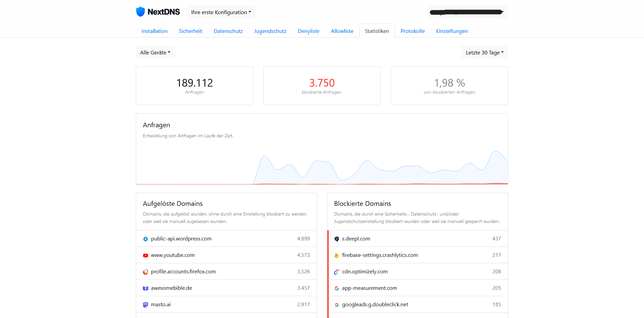This screenshot has width=644, height=318.
Task: Open the Datenschutz tab
Action: pyautogui.click(x=228, y=31)
